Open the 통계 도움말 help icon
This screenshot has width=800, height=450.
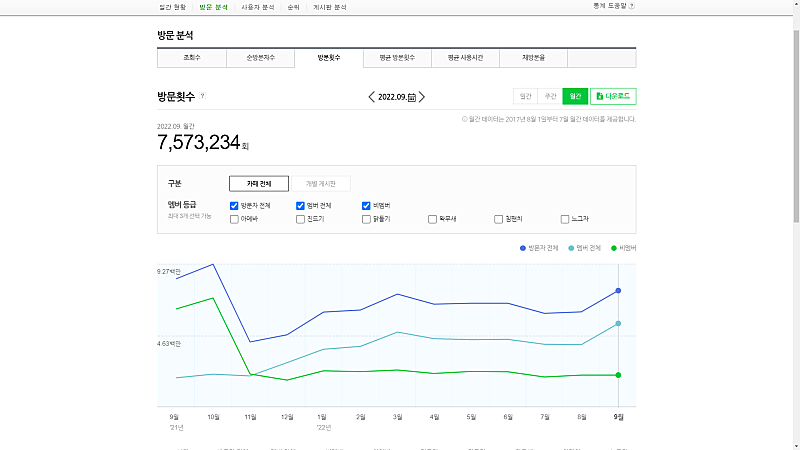(x=632, y=6)
